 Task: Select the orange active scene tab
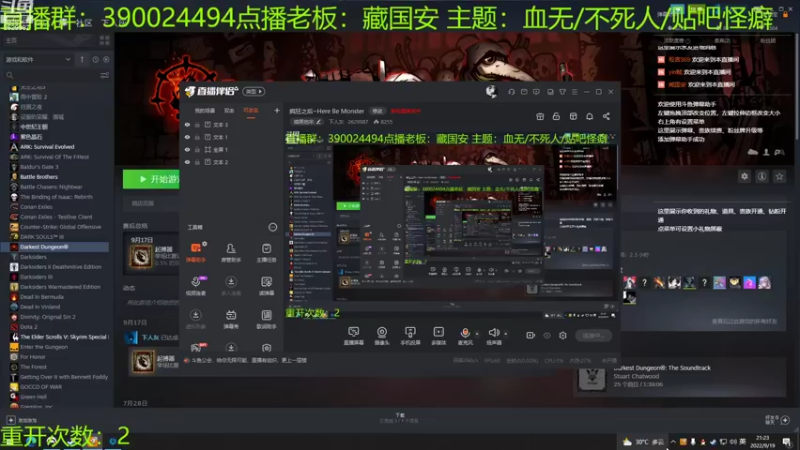point(251,111)
